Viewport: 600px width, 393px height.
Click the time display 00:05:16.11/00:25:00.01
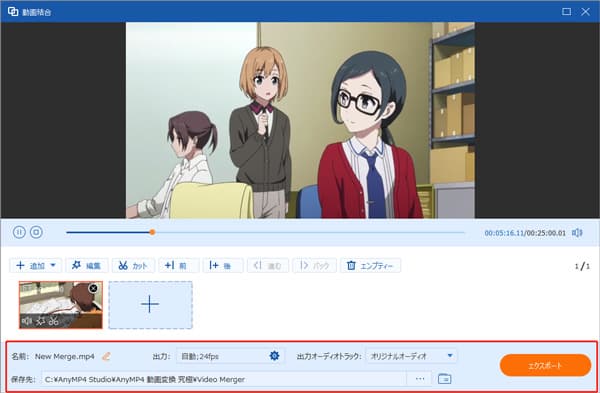pos(525,233)
